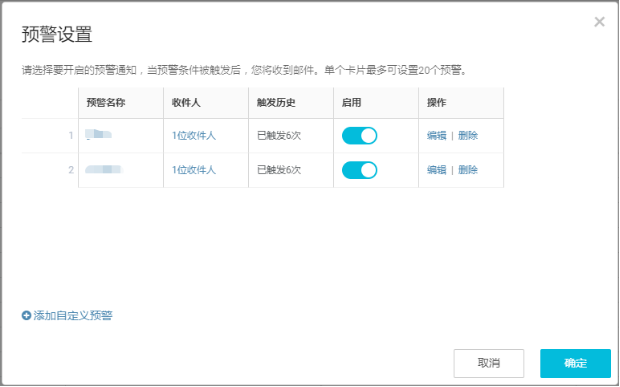Select the blurred alert name in row 2
The image size is (620, 387).
click(x=104, y=170)
